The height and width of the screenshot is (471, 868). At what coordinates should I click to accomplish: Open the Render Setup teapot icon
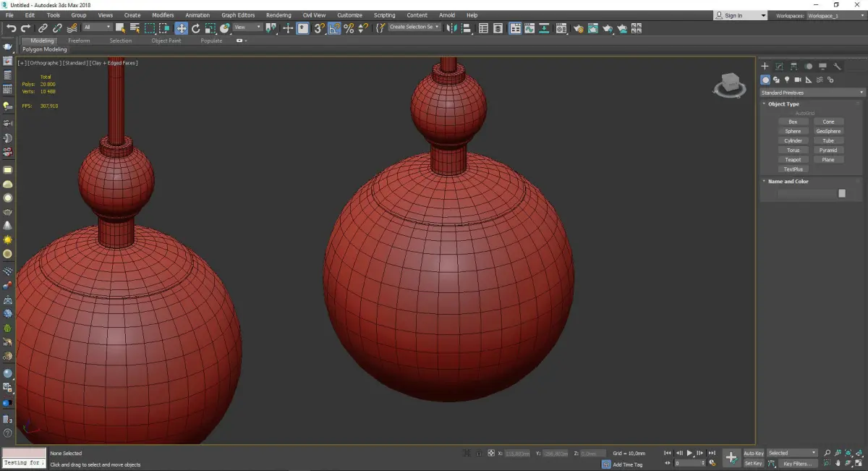click(x=579, y=28)
